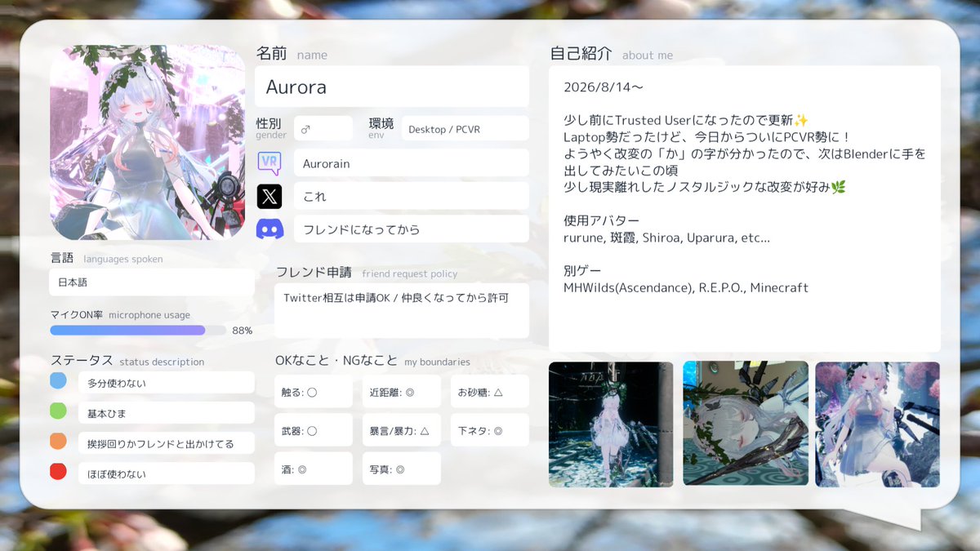Screen dimensions: 980x551
Task: Click the friend request policy text box
Action: click(402, 310)
